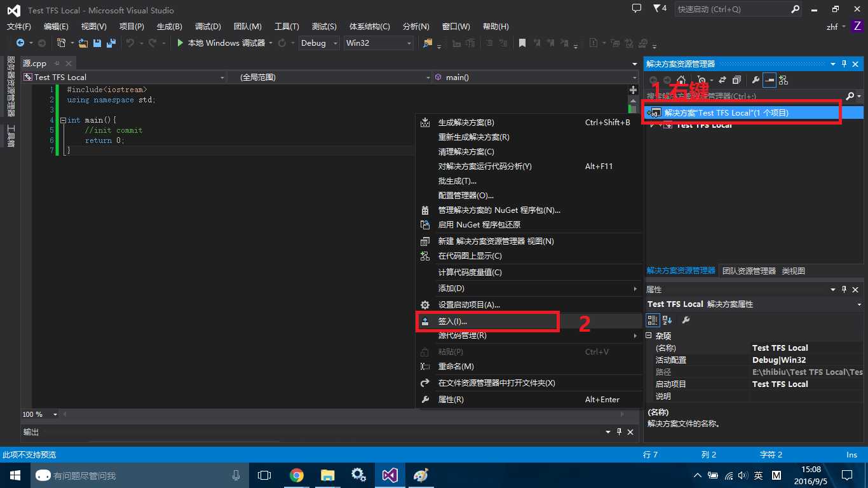The image size is (868, 488).
Task: Open the 团队(M) menu
Action: coord(248,26)
